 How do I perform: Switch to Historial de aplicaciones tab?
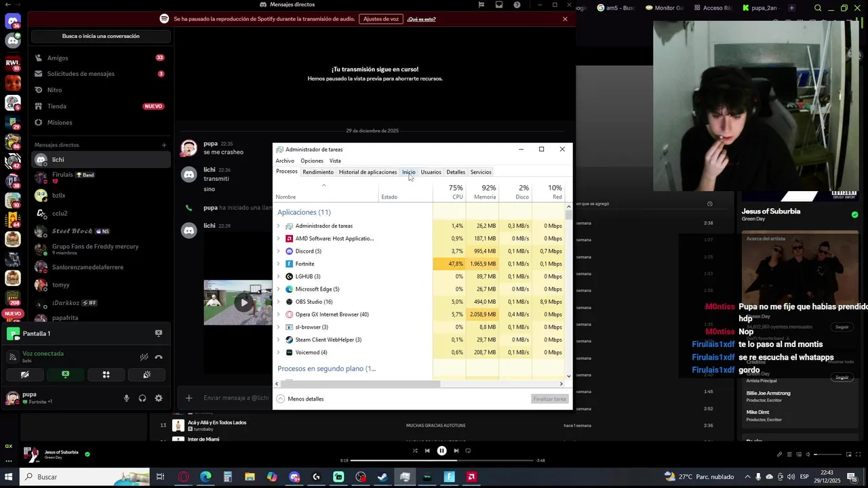coord(368,172)
